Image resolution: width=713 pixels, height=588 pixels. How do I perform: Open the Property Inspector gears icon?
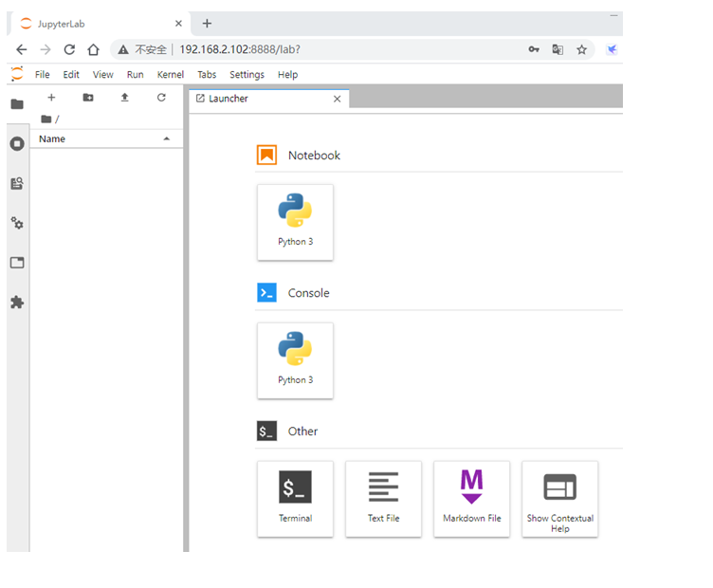(x=17, y=223)
